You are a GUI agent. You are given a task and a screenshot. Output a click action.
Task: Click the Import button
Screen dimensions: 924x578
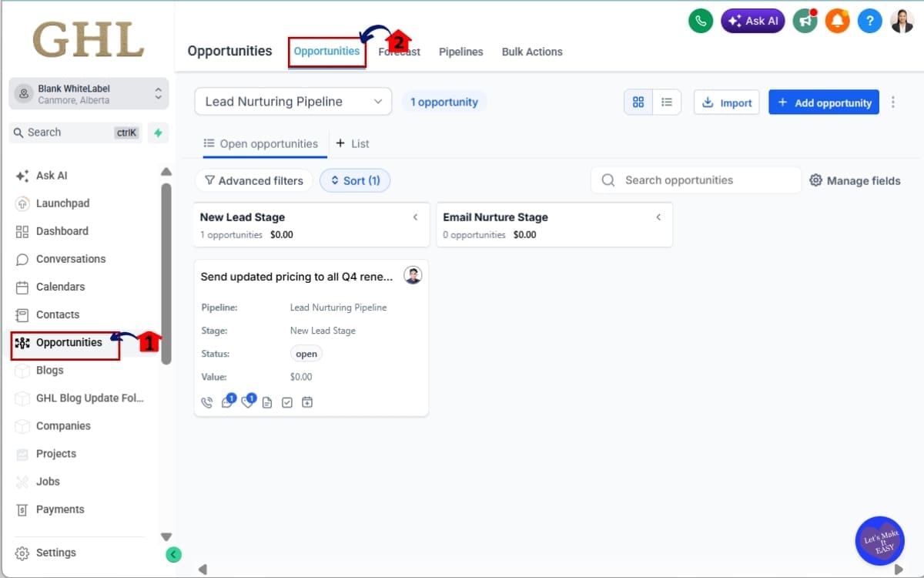point(727,102)
